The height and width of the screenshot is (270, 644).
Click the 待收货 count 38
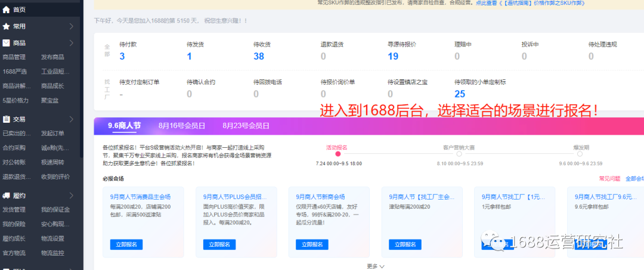pyautogui.click(x=259, y=57)
